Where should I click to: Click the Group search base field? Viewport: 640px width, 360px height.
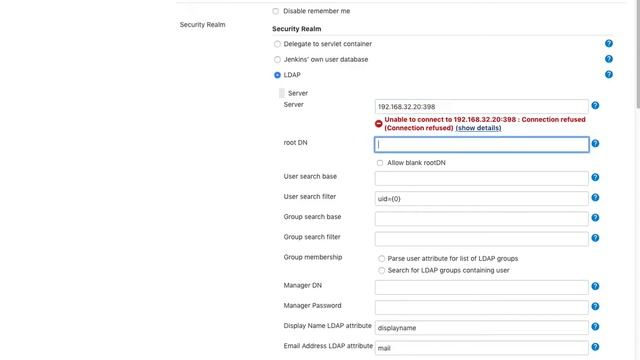481,219
